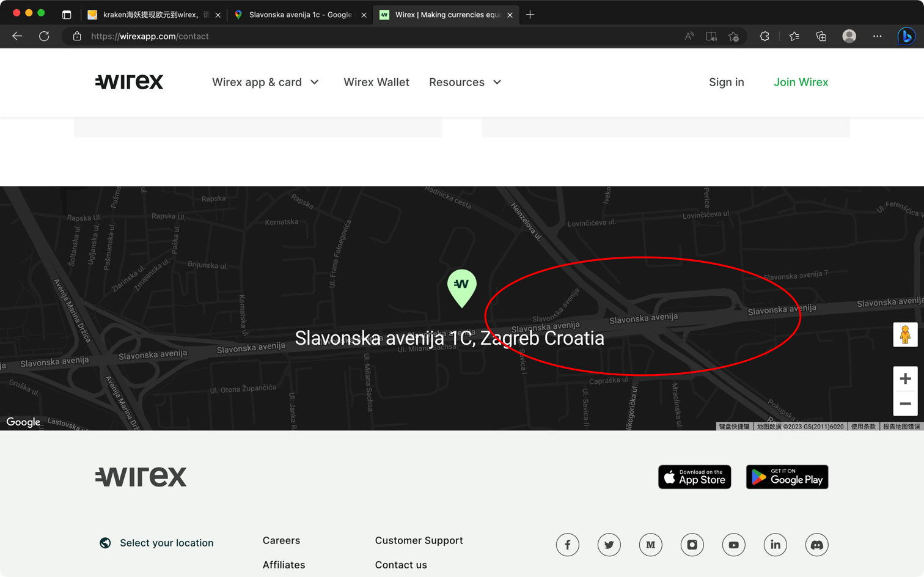The height and width of the screenshot is (577, 924).
Task: View site information via the lock icon
Action: coord(77,36)
